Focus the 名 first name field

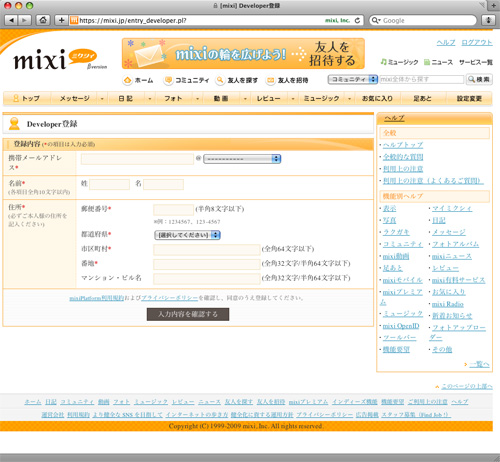coord(163,184)
